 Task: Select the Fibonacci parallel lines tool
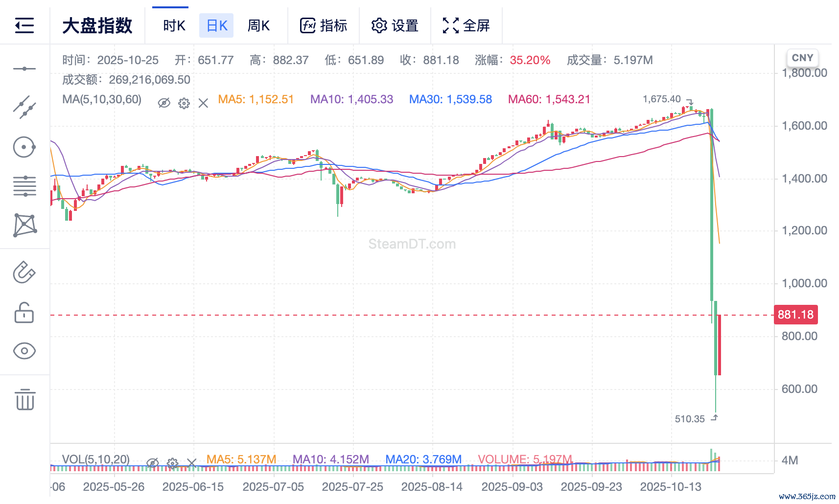pos(24,186)
